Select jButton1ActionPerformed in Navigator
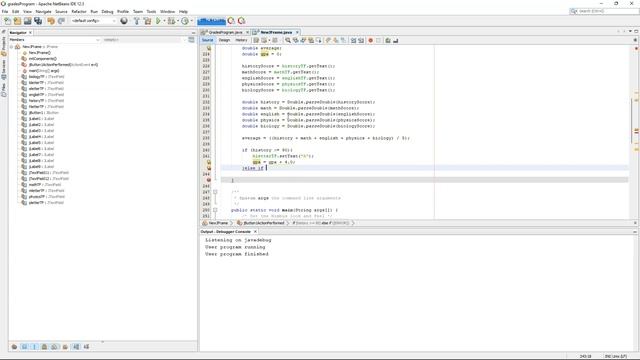Screen dimensions: 640x360 pos(63,64)
